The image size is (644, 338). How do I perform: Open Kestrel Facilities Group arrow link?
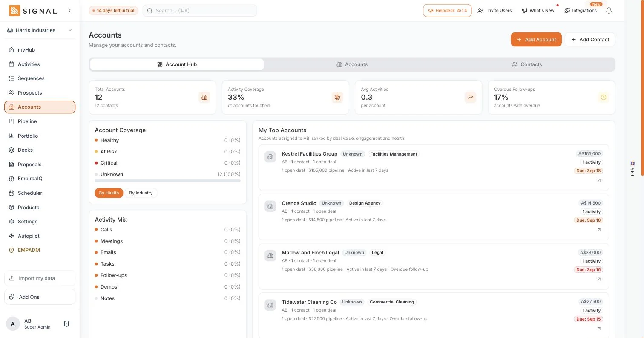coord(599,180)
